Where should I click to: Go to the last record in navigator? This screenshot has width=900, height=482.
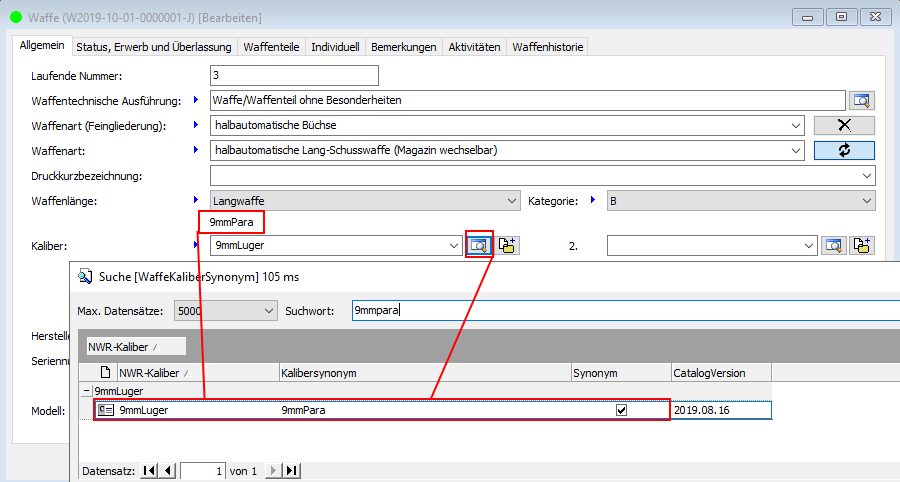(291, 470)
